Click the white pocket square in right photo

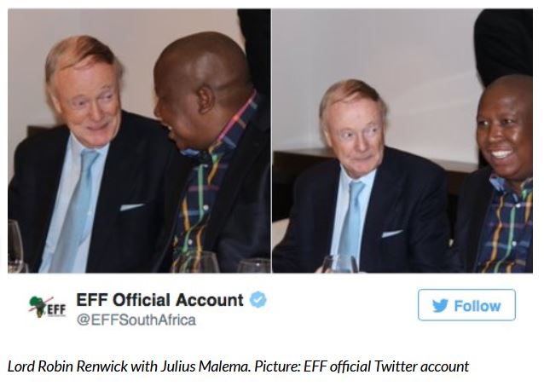click(x=392, y=233)
